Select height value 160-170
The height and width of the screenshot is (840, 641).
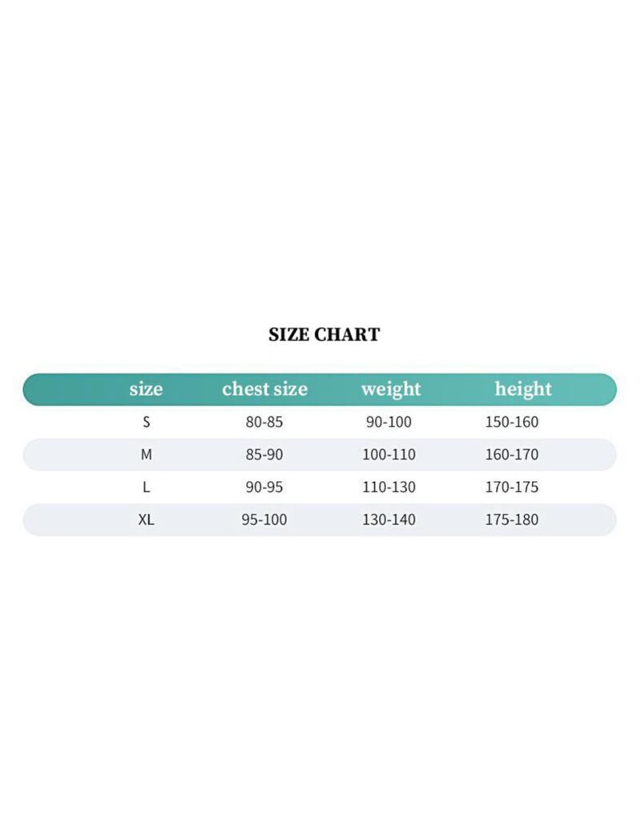[x=512, y=454]
